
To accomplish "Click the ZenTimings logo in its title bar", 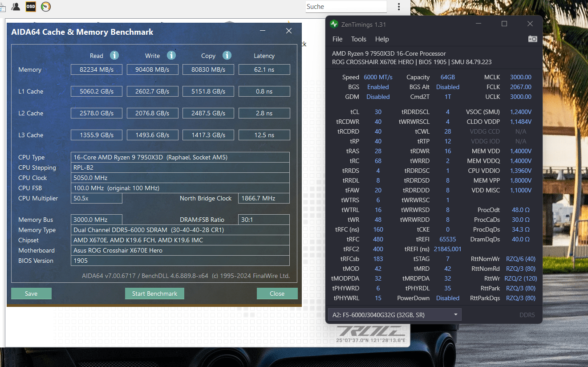I will click(334, 24).
